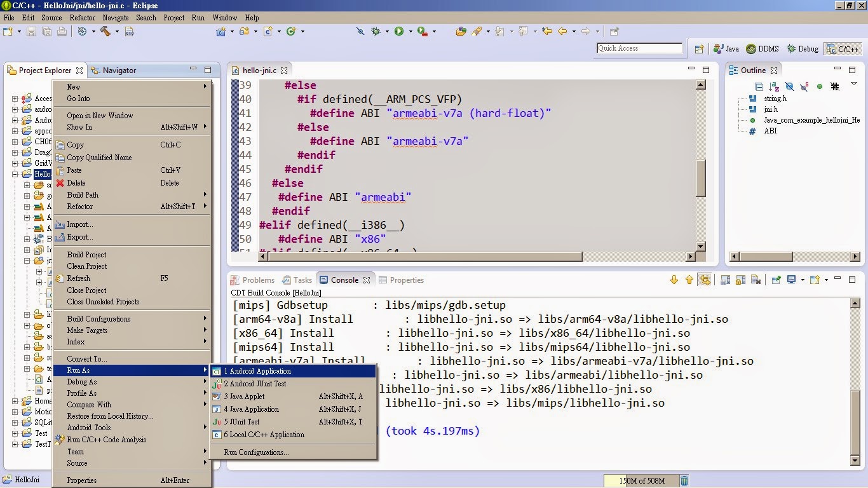Run garbage collector via trash icon
Viewport: 868px width, 488px height.
click(x=684, y=481)
